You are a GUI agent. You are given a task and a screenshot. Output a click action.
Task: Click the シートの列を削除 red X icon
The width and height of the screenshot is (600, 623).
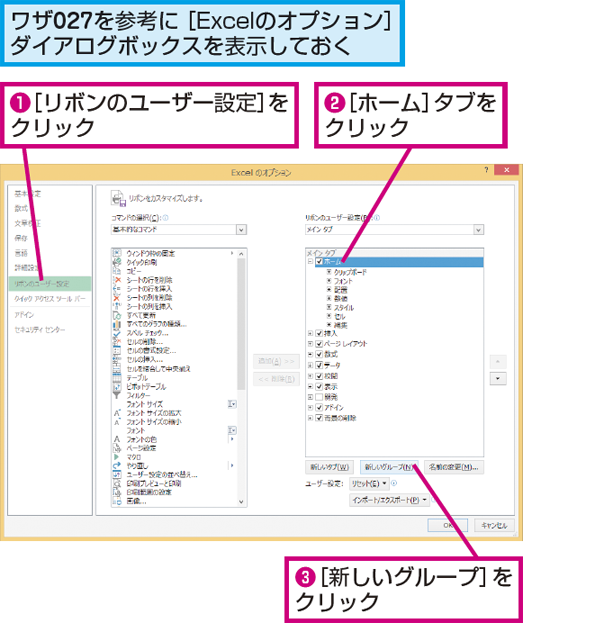tap(117, 298)
